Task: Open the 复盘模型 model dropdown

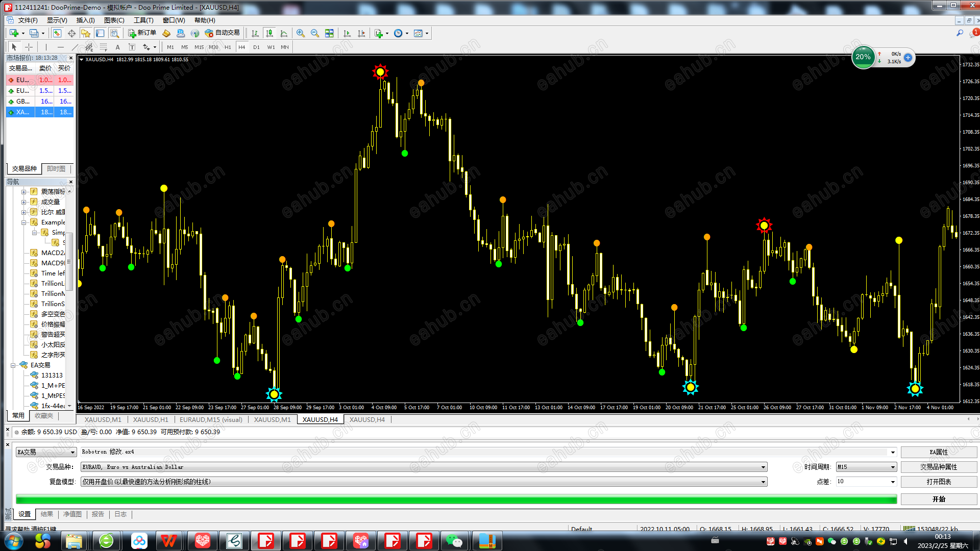Action: click(424, 482)
